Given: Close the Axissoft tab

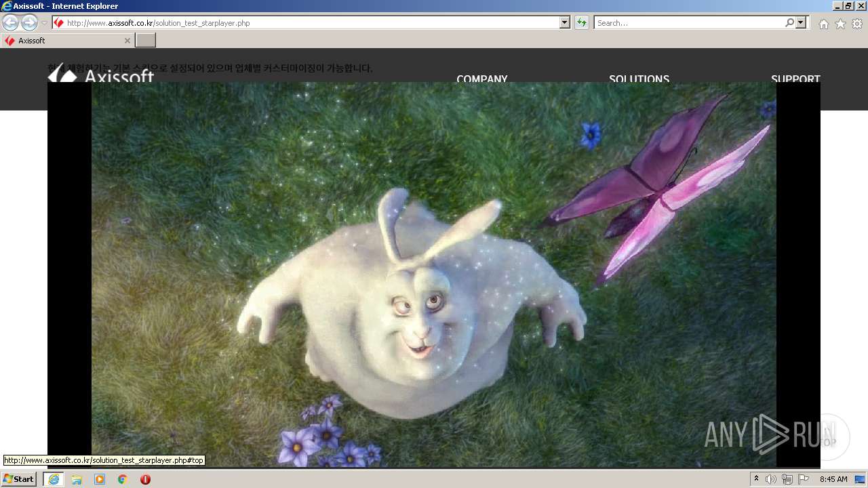Looking at the screenshot, I should 127,41.
